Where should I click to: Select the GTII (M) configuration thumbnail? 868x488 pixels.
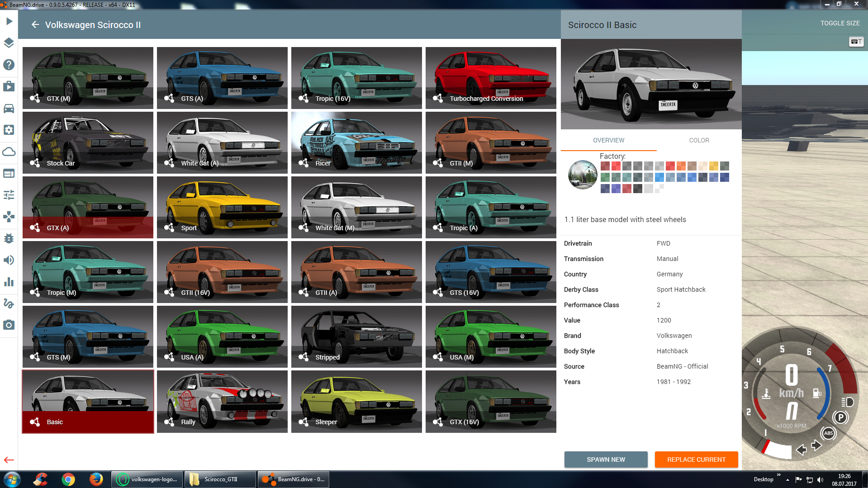[x=491, y=142]
